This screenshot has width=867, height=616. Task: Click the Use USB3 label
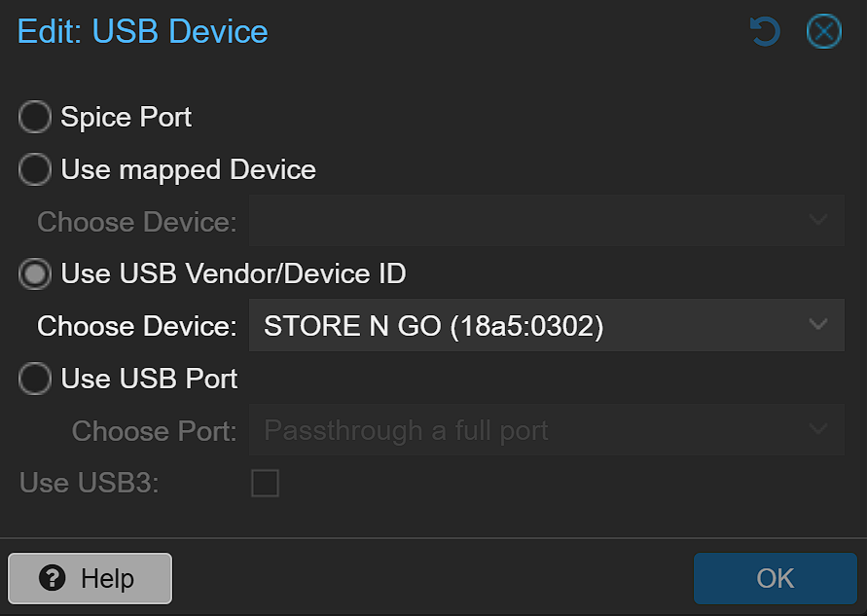point(89,483)
